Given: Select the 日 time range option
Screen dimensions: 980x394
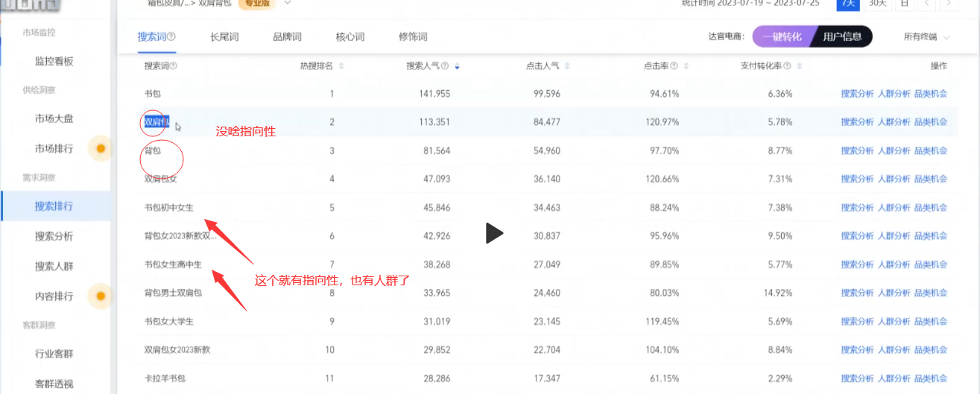Looking at the screenshot, I should (903, 4).
